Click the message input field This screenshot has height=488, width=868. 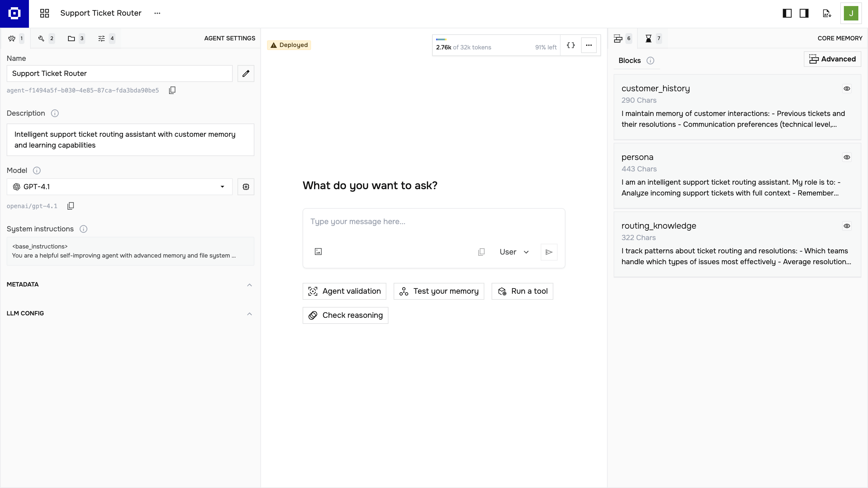(433, 222)
